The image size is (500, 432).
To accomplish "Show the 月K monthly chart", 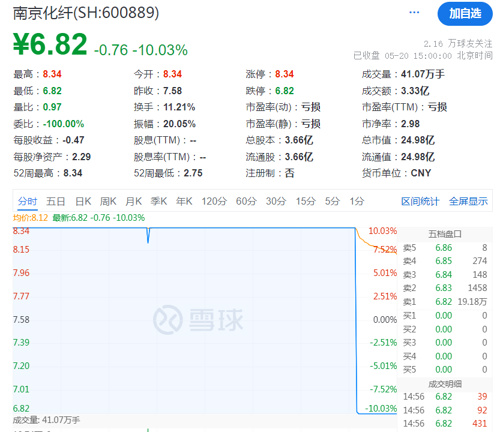I will (x=134, y=201).
